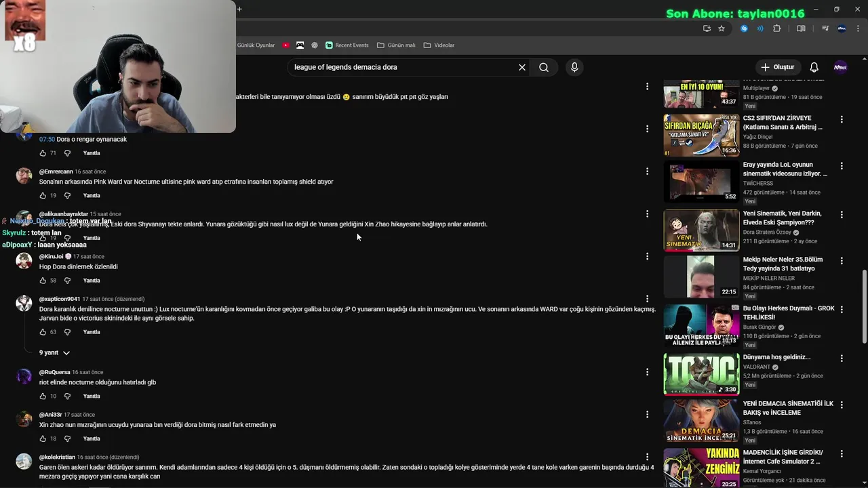Open options menu for @Emrercann's comment
868x488 pixels.
(647, 171)
